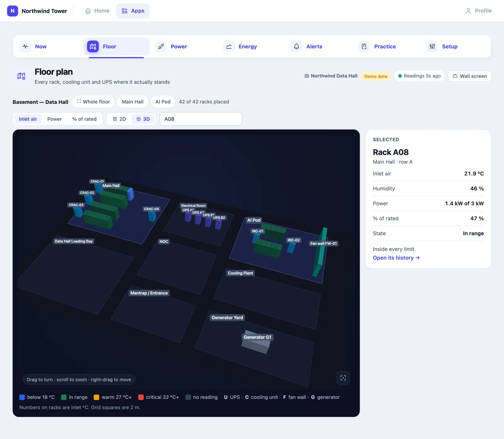Open the Profile page
Viewport: 504px width, 439px height.
[478, 11]
